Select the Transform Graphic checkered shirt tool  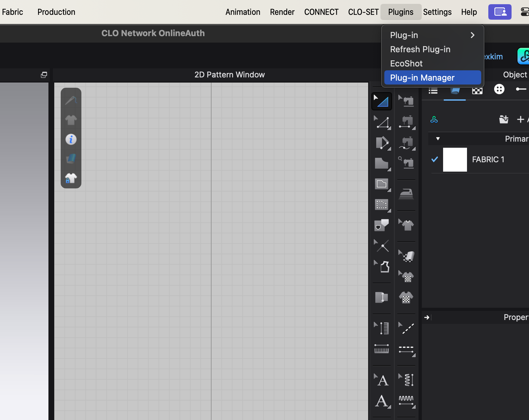[406, 276]
